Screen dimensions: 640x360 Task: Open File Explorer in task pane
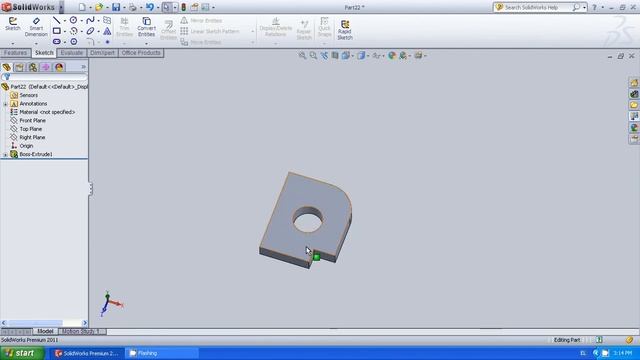click(x=634, y=105)
